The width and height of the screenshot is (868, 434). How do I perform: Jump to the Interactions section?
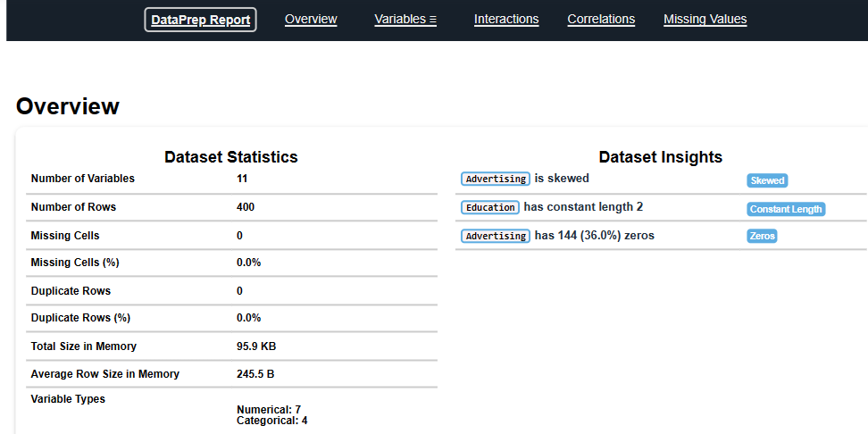pos(506,19)
